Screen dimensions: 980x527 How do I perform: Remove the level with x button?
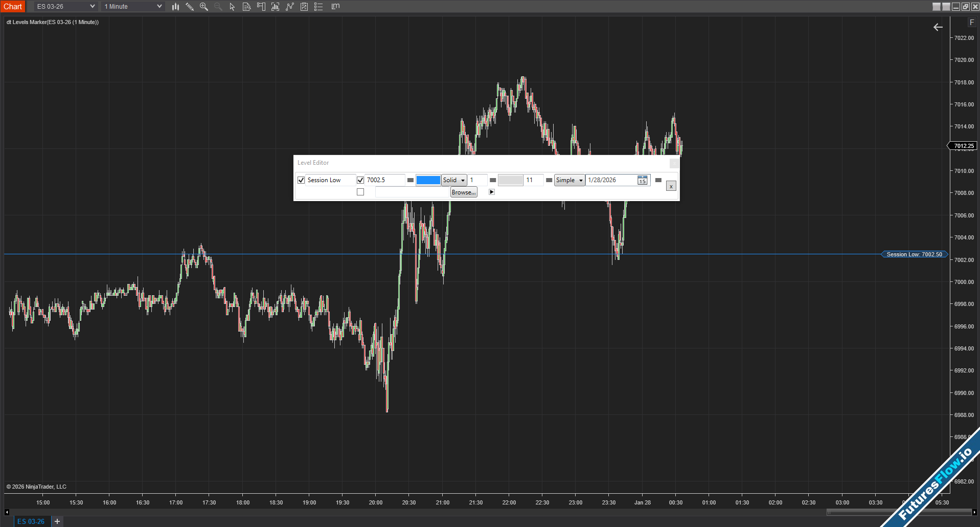[671, 186]
